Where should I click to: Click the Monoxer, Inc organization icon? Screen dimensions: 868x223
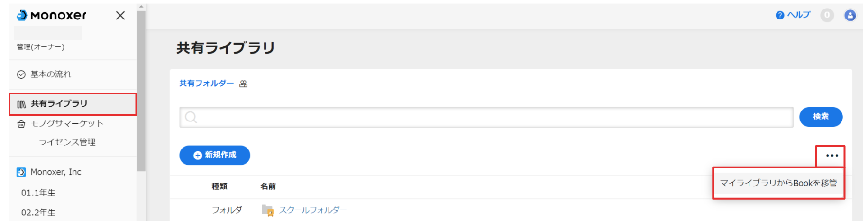[21, 172]
